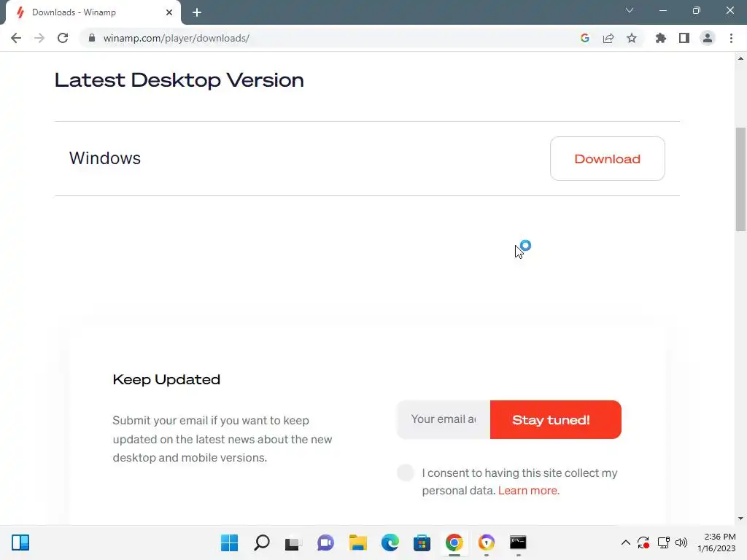Open the network tray icon

(663, 542)
